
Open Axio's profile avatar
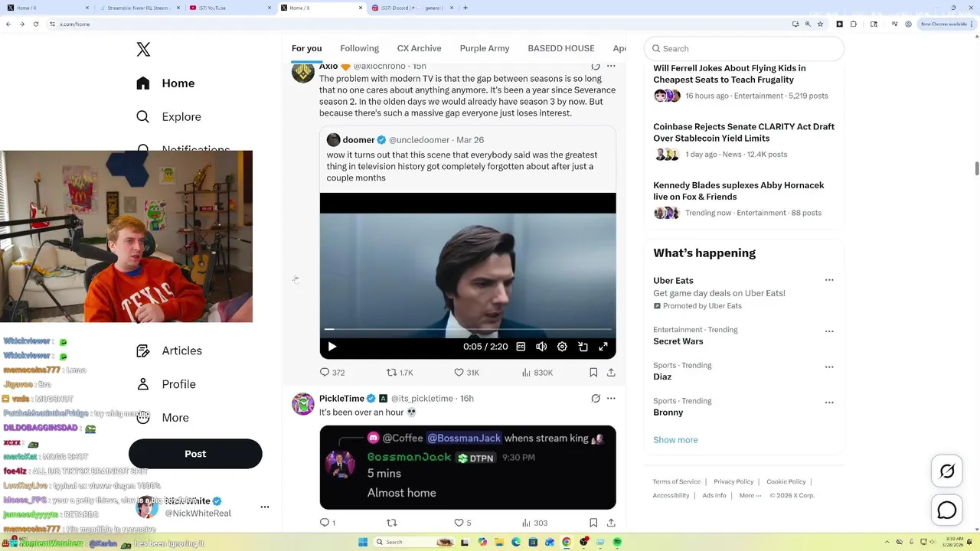click(303, 73)
